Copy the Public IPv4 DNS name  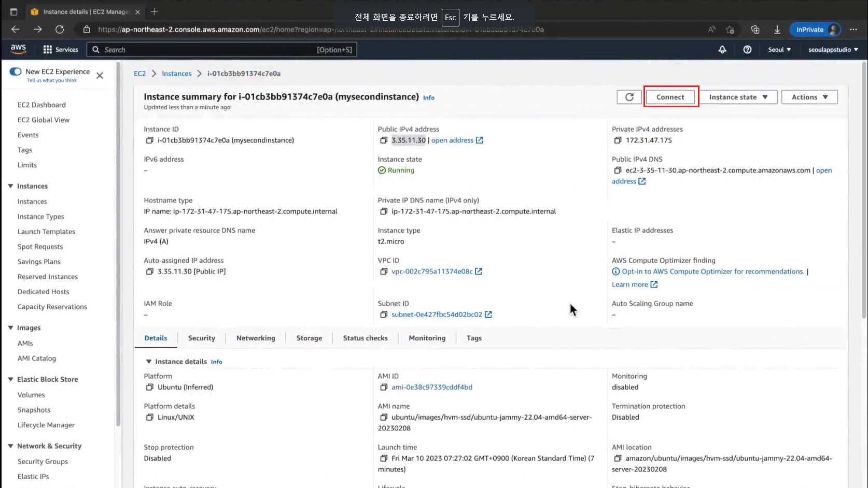[x=618, y=170]
